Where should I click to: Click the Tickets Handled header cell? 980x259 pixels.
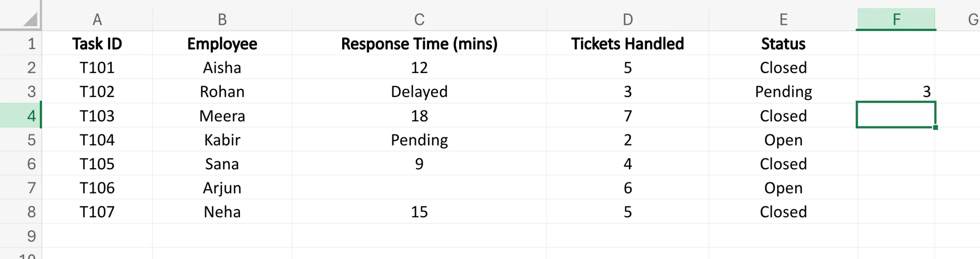click(627, 44)
